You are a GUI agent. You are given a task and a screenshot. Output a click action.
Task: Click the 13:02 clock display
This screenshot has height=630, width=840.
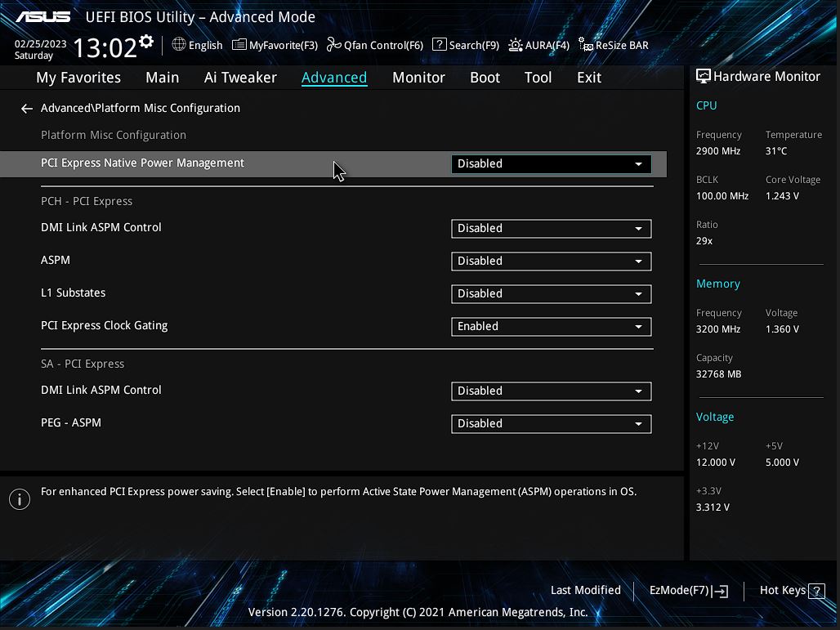(x=105, y=47)
